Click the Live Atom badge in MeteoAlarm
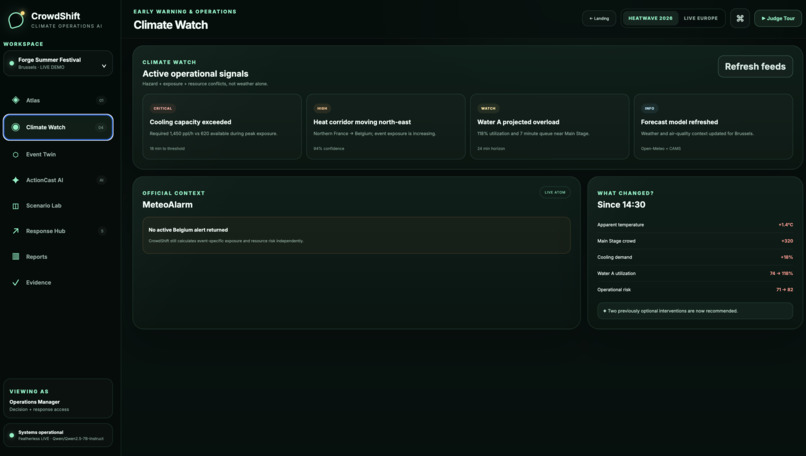The height and width of the screenshot is (456, 806). (x=555, y=192)
